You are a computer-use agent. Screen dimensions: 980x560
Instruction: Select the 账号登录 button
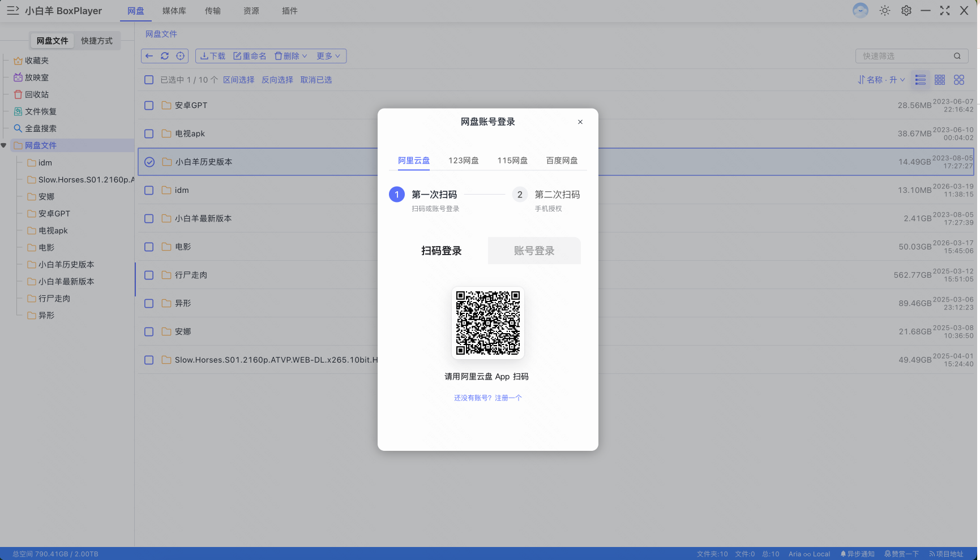[x=534, y=251]
